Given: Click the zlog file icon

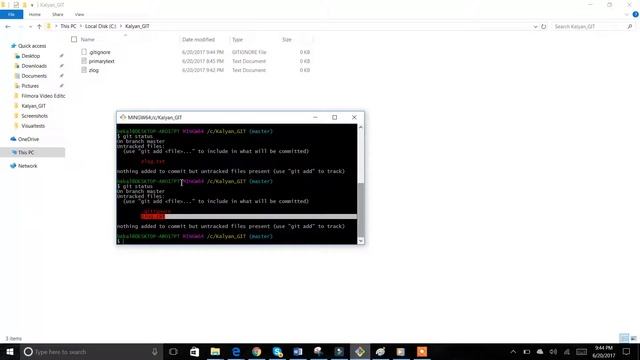Looking at the screenshot, I should point(84,70).
